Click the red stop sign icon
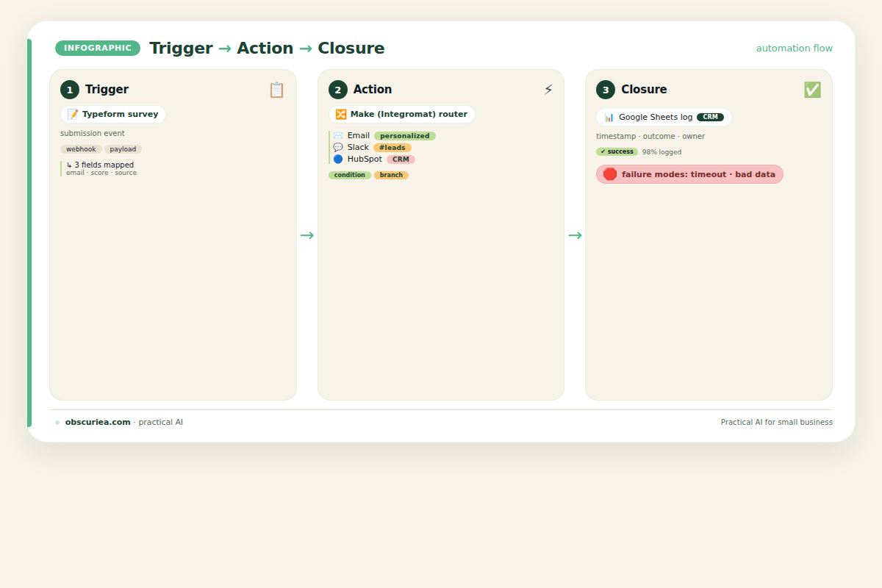This screenshot has width=882, height=588. (x=610, y=174)
